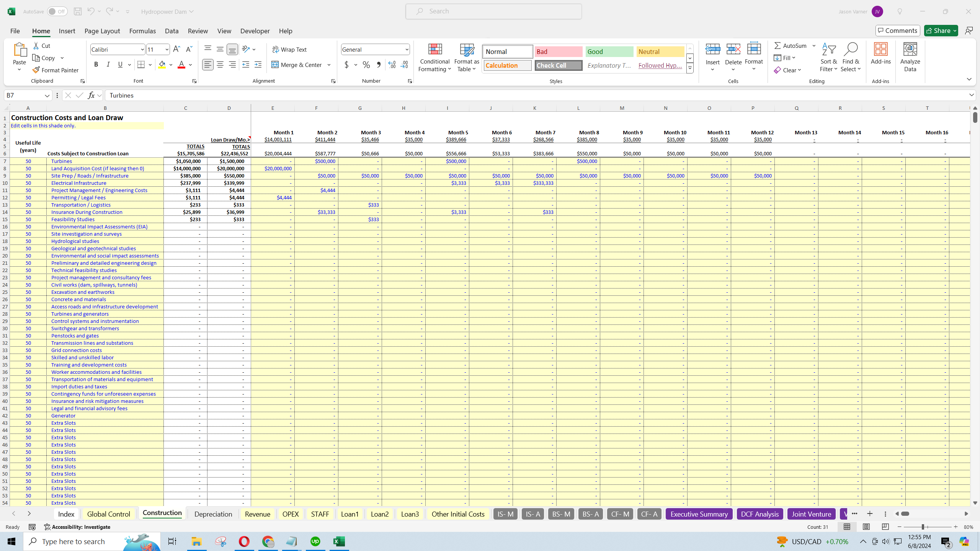Open the font name dropdown Calibri
Screen dimensions: 980x551
pyautogui.click(x=142, y=49)
